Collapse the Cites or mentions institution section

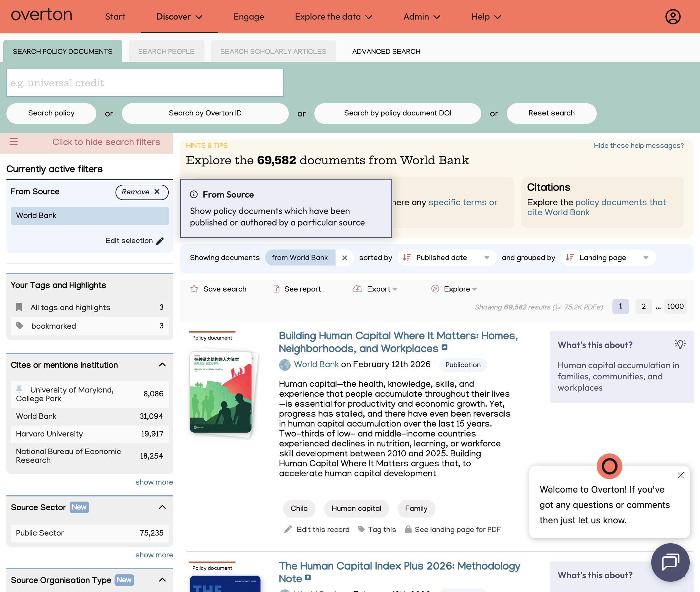click(163, 365)
